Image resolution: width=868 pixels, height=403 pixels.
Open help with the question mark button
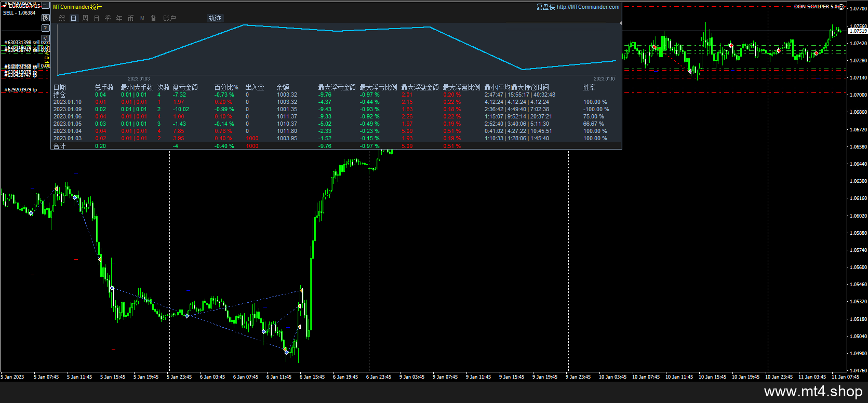tap(46, 28)
